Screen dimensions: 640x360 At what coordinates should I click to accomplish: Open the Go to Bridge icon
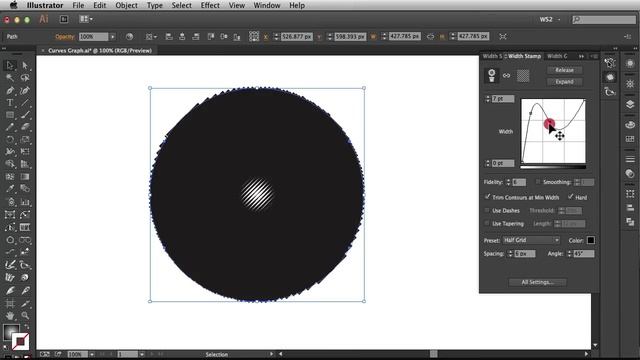pyautogui.click(x=64, y=19)
